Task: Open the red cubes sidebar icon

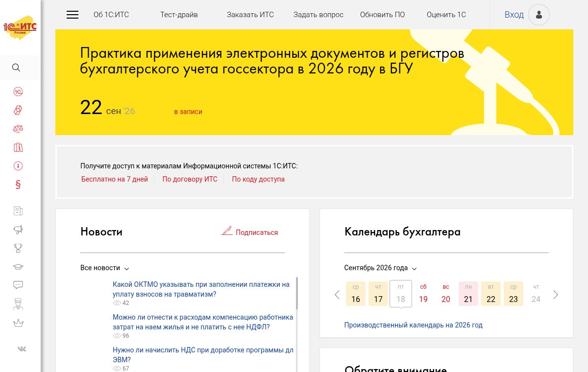Action: pos(18,110)
